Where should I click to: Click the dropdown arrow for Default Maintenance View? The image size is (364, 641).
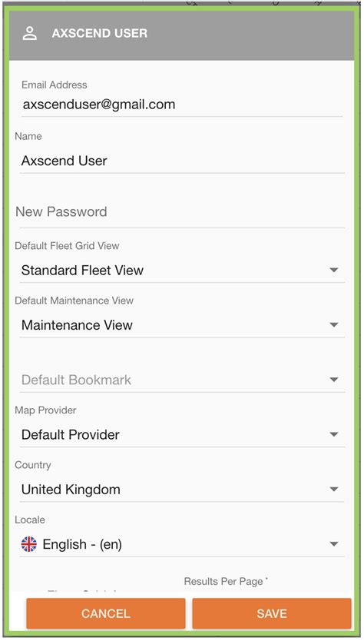[334, 325]
